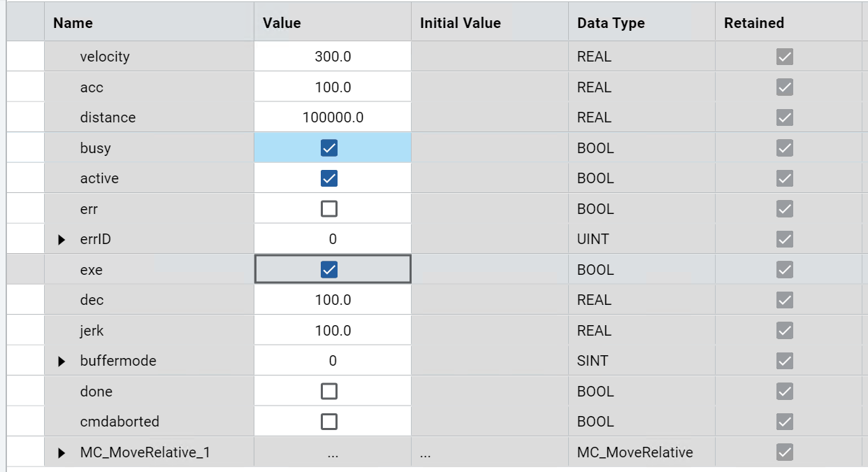Click the velocity value field showing 300.0
Image resolution: width=868 pixels, height=472 pixels.
point(333,57)
